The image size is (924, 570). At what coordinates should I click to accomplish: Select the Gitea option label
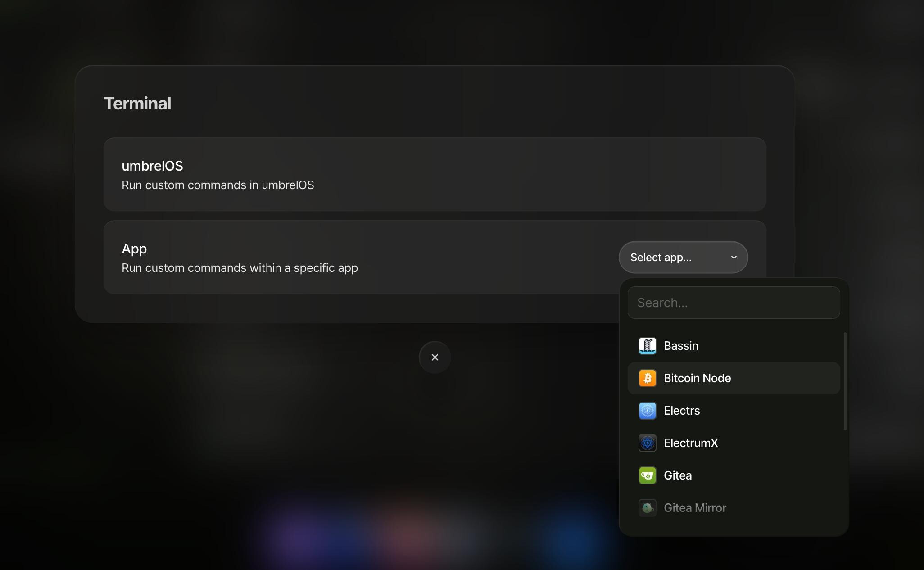678,475
